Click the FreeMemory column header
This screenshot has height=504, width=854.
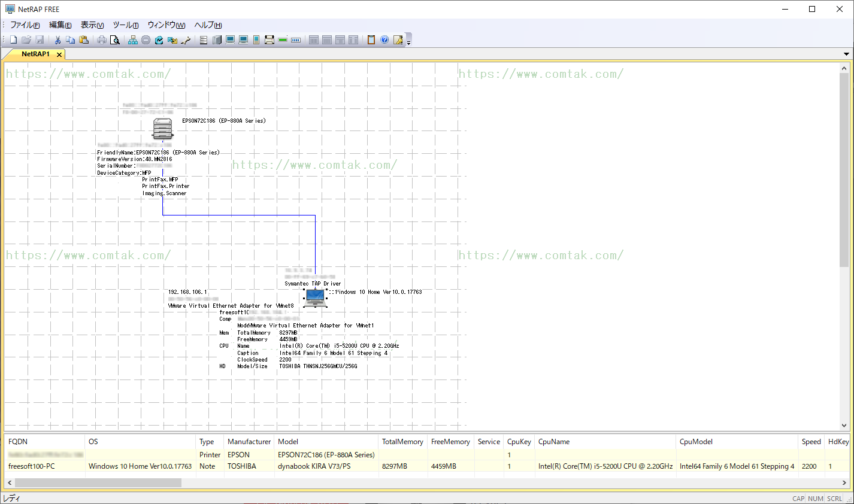click(450, 442)
